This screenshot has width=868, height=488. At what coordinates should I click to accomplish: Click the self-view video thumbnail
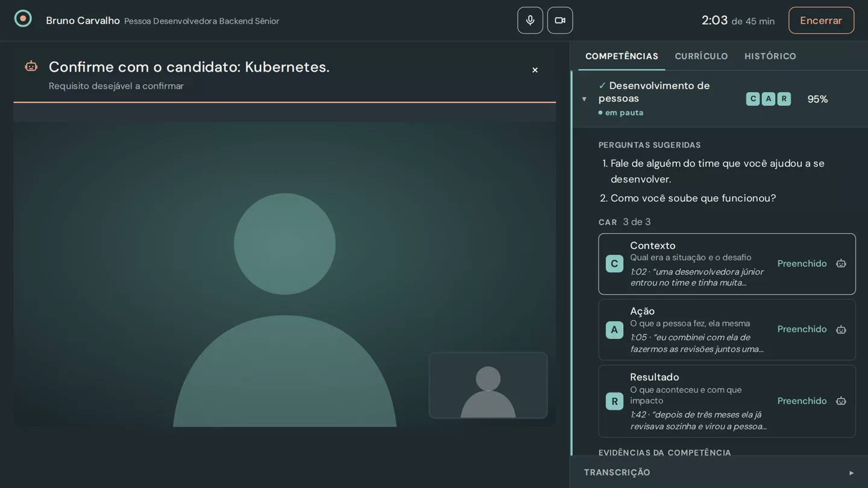(488, 386)
